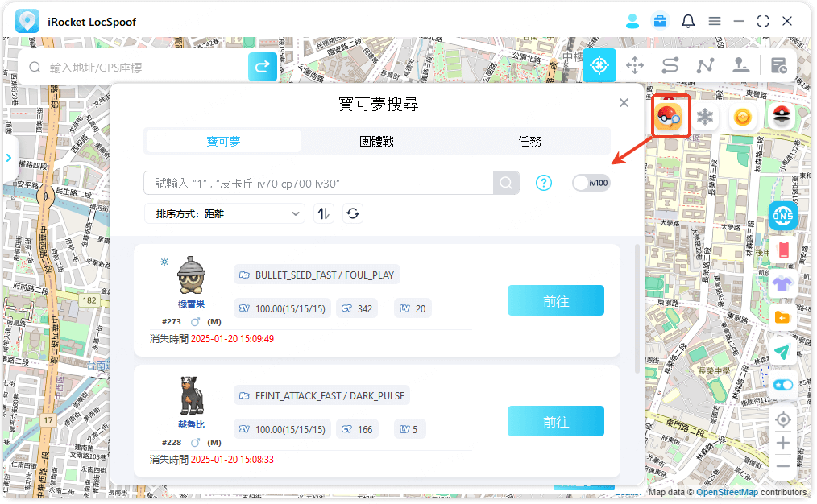
Task: Reverse sort order with the arrows button
Action: tap(324, 213)
